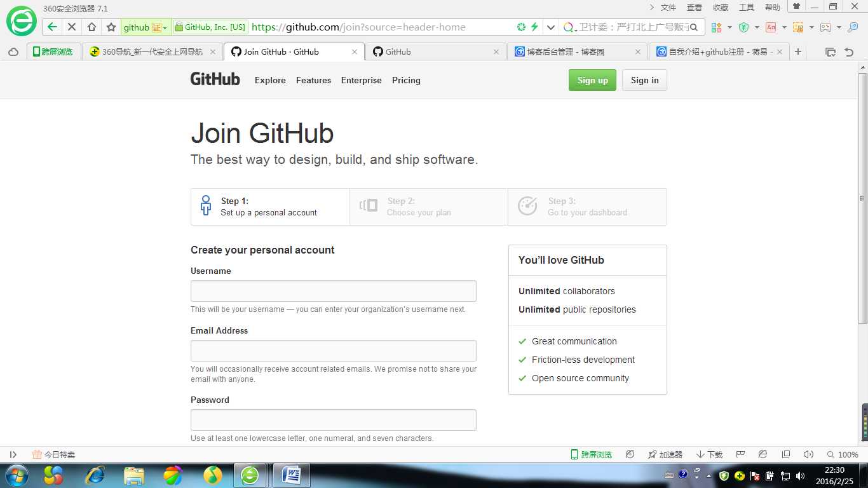The height and width of the screenshot is (488, 868).
Task: Click the IE compatibility icon in status bar
Action: [x=763, y=454]
